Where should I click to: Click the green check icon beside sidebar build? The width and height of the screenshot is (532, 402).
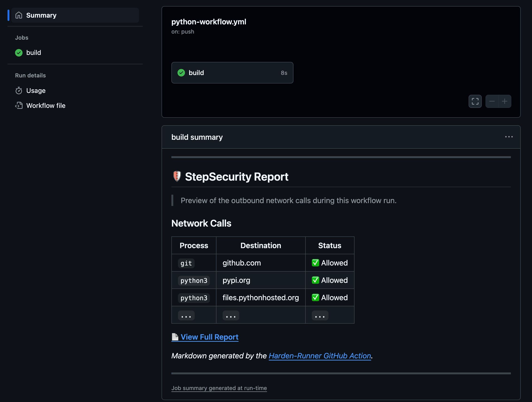[19, 53]
